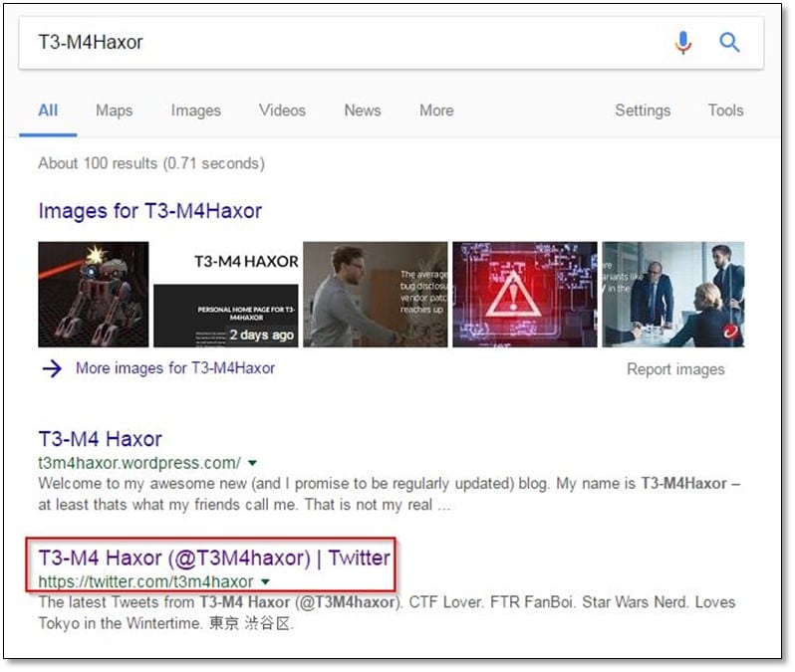
Task: Open the T3-M4 HAXOR homepage thumbnail
Action: (x=226, y=295)
